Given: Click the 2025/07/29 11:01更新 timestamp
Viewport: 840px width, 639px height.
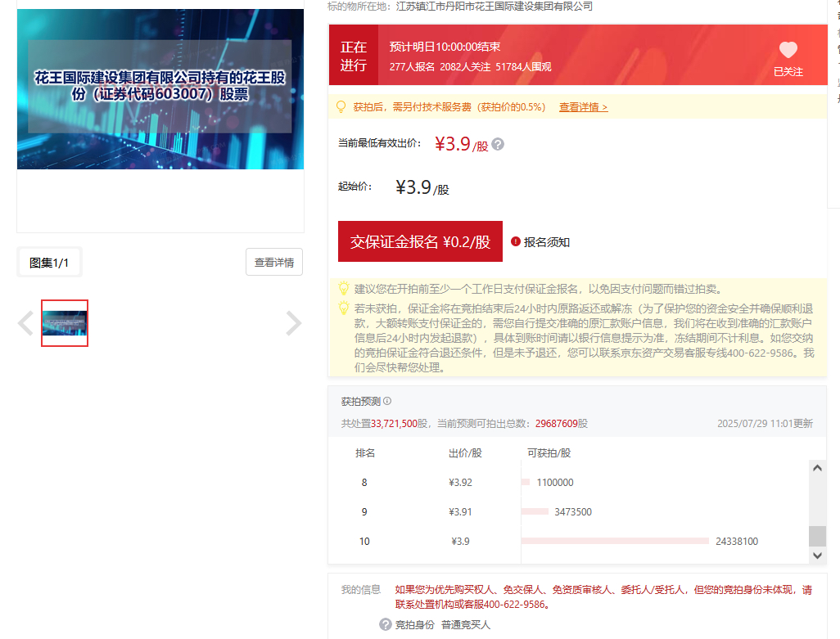Looking at the screenshot, I should point(765,423).
